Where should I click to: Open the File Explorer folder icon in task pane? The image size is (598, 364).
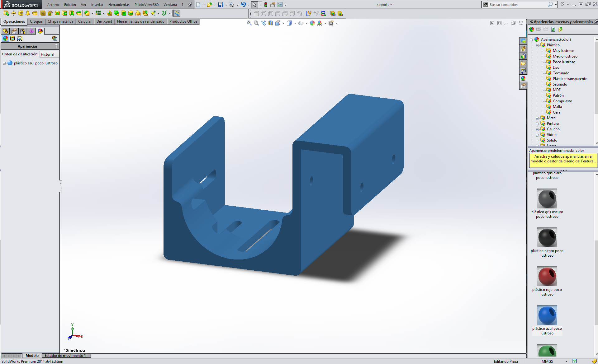tap(523, 63)
